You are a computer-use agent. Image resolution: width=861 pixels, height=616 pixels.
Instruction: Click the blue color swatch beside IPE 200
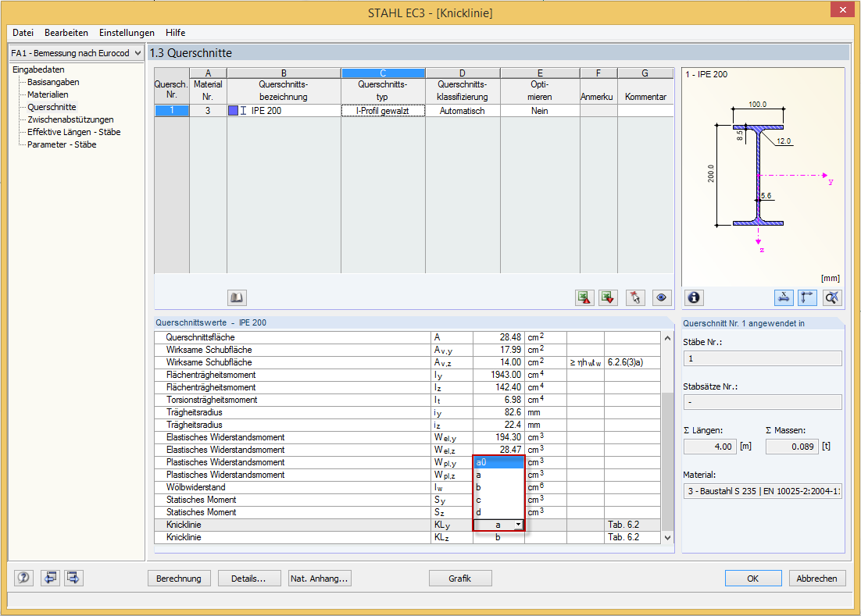233,110
